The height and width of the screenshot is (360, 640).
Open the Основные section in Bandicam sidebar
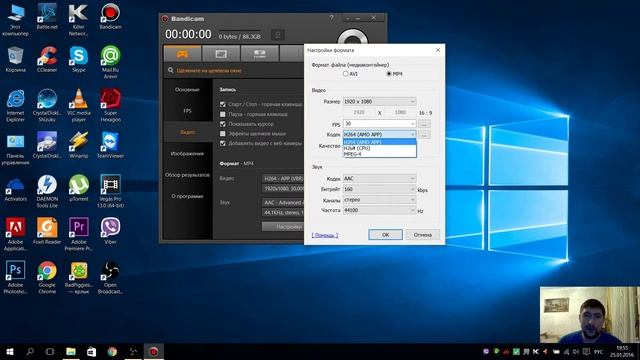click(187, 90)
